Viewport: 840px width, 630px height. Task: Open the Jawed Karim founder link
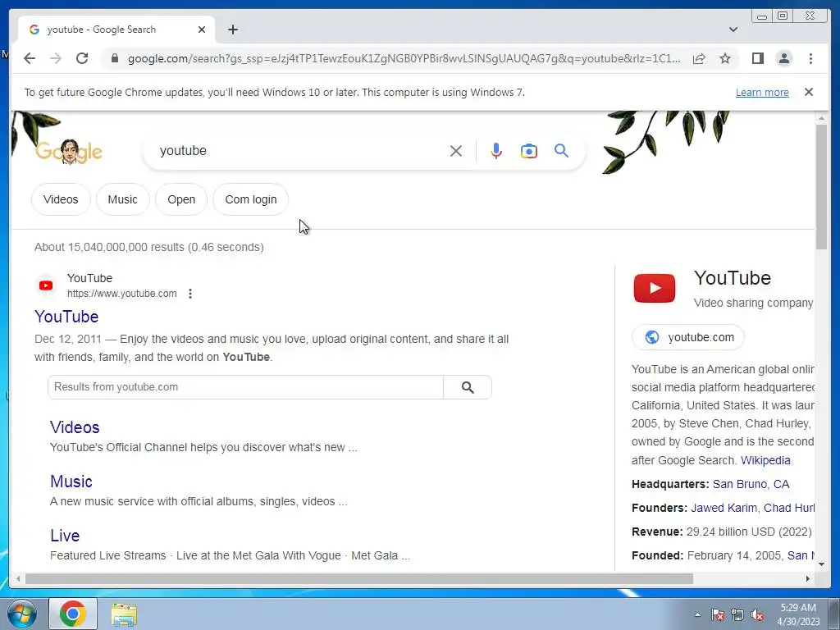point(724,508)
